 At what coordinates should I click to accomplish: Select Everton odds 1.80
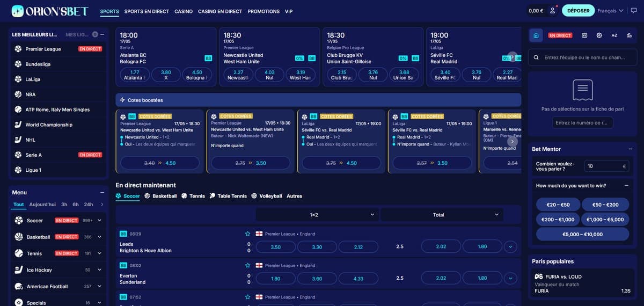(x=276, y=279)
